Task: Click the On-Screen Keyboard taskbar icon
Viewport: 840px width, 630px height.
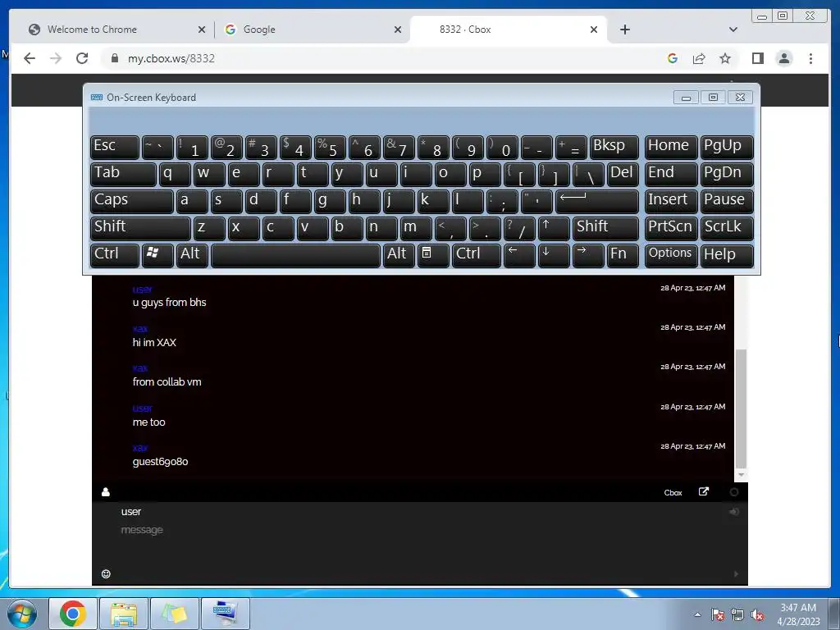Action: click(x=226, y=614)
